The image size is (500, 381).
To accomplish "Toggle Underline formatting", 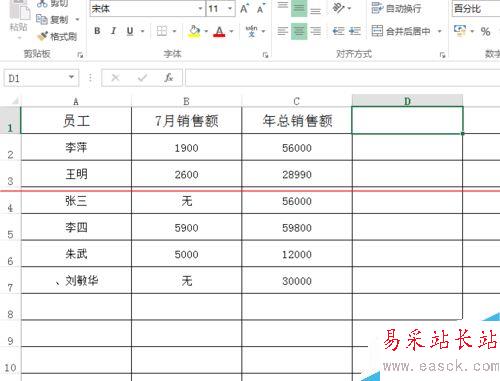I will [130, 31].
